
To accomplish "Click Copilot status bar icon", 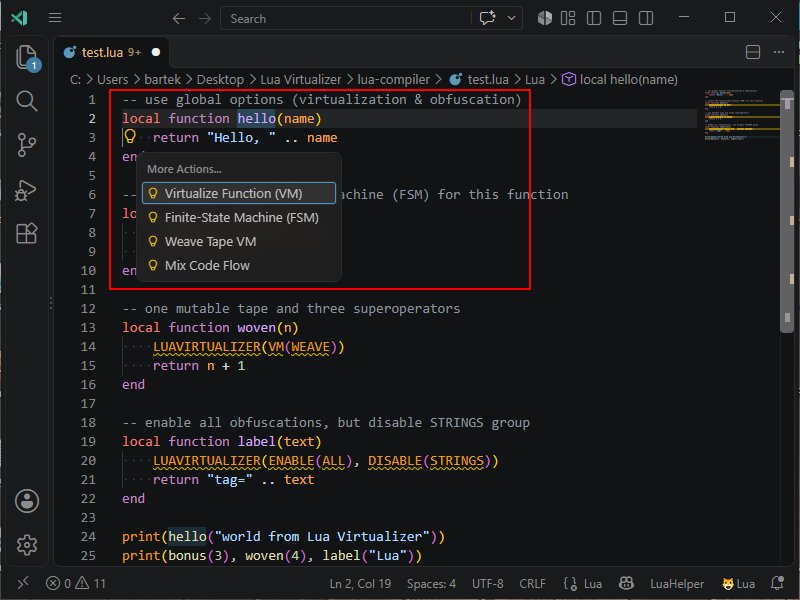I will (626, 583).
